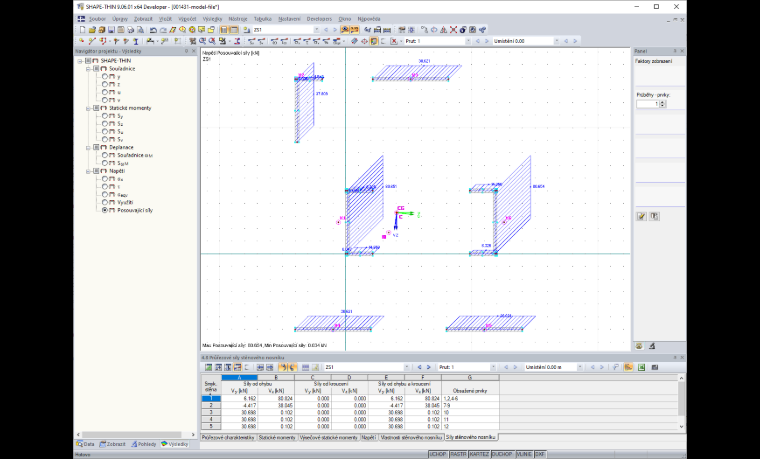Open the ZS1 dropdown in top toolbar
This screenshot has width=760, height=459.
pos(317,30)
